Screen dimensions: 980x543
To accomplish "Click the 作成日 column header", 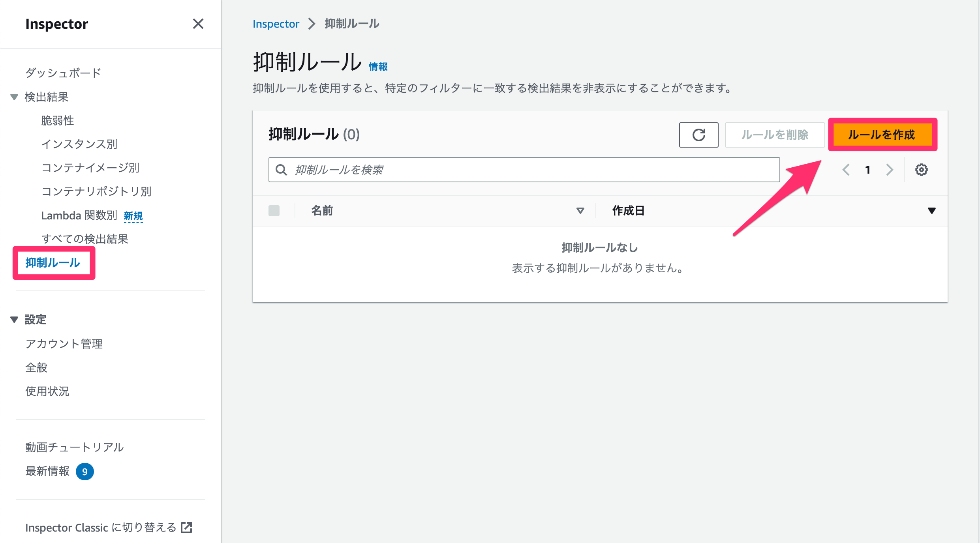I will 628,211.
